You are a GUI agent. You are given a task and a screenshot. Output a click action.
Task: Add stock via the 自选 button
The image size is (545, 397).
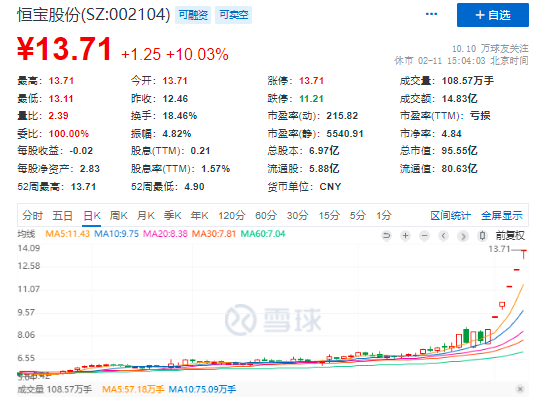coord(493,15)
